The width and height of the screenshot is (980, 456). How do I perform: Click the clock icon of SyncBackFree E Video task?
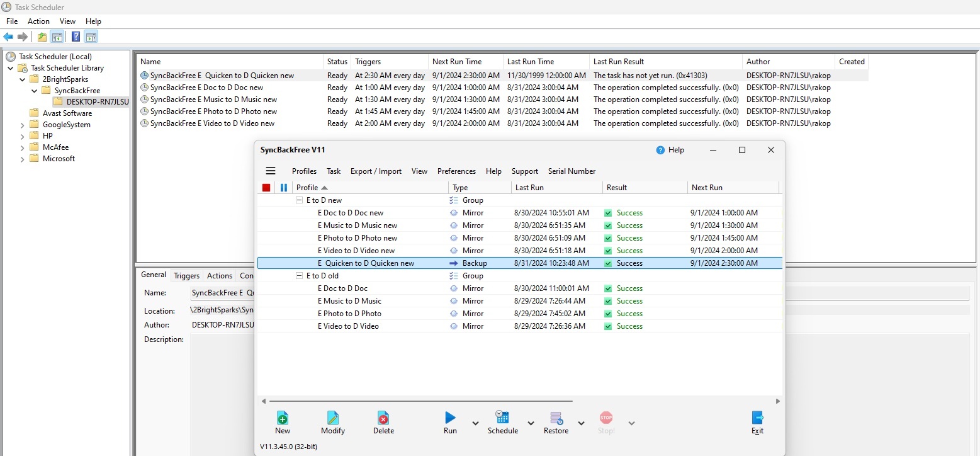[x=144, y=123]
